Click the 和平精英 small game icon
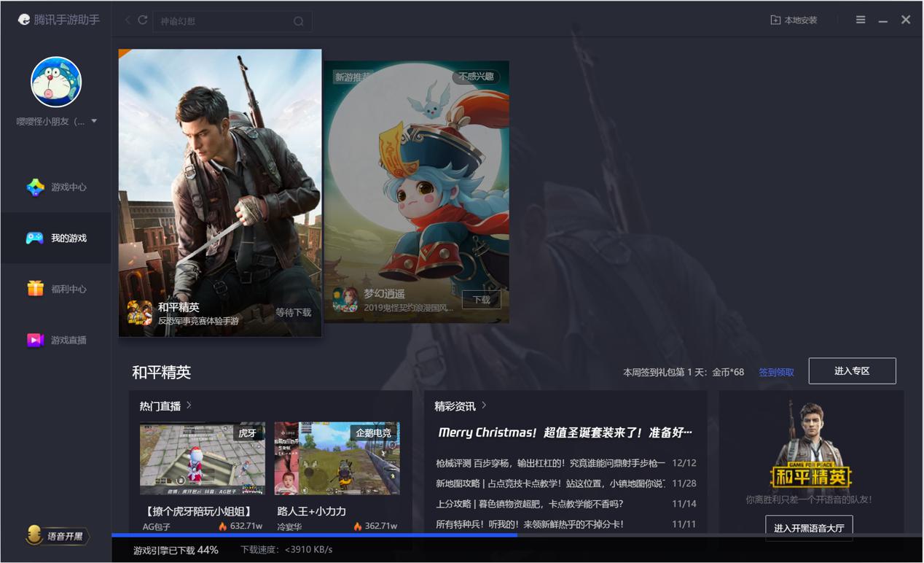The width and height of the screenshot is (924, 563). click(x=140, y=313)
